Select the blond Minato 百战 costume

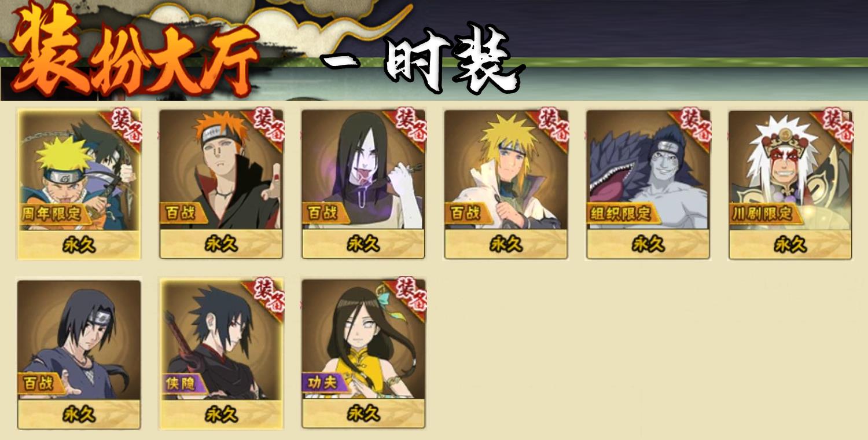point(506,184)
